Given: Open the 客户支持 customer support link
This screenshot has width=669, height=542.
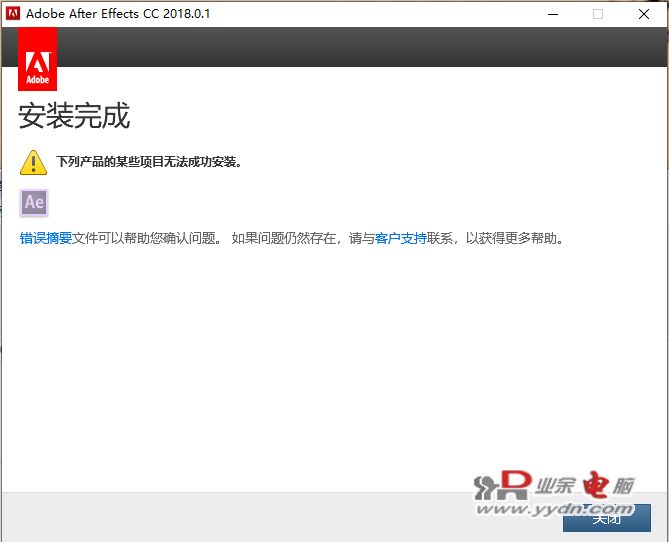Looking at the screenshot, I should point(401,238).
